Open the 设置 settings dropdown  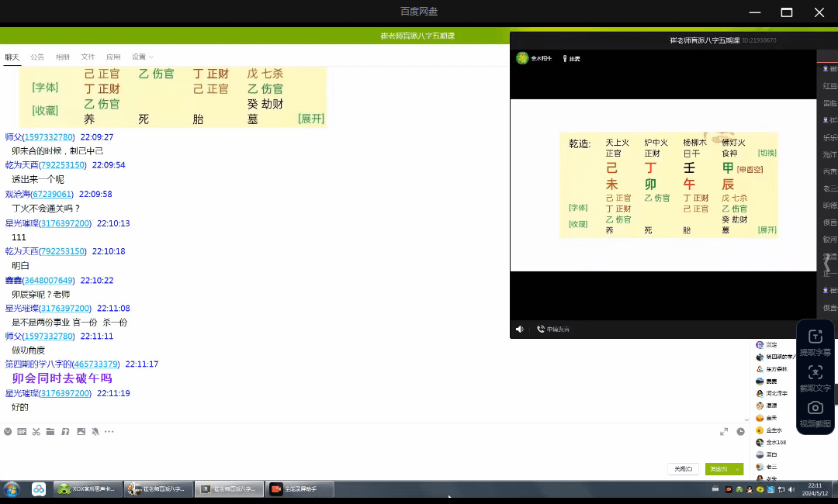[x=142, y=57]
